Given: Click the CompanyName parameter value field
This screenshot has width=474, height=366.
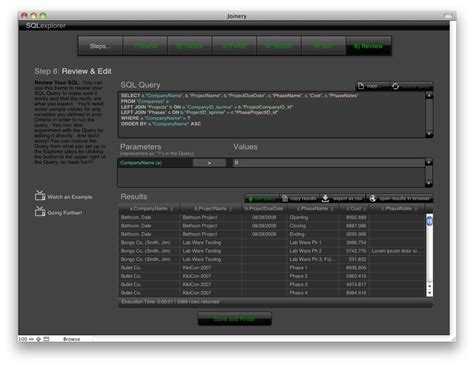Looking at the screenshot, I should point(328,163).
